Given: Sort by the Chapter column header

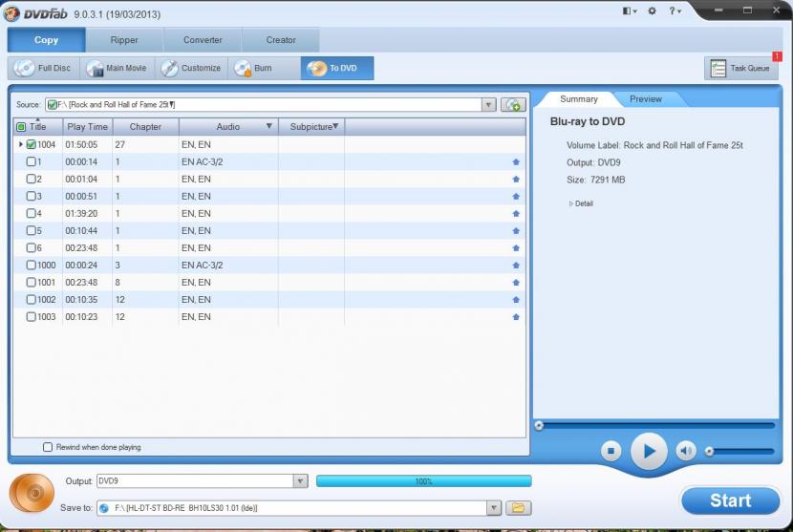Looking at the screenshot, I should click(145, 127).
